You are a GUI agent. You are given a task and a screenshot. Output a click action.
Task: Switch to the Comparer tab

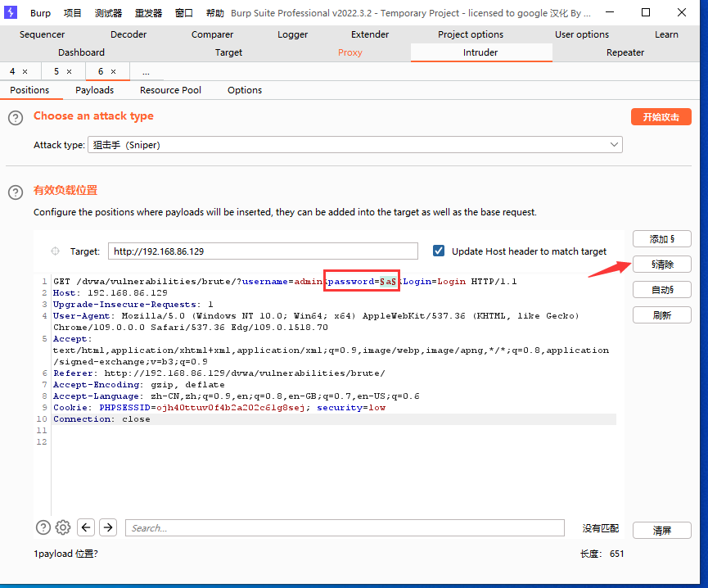212,34
